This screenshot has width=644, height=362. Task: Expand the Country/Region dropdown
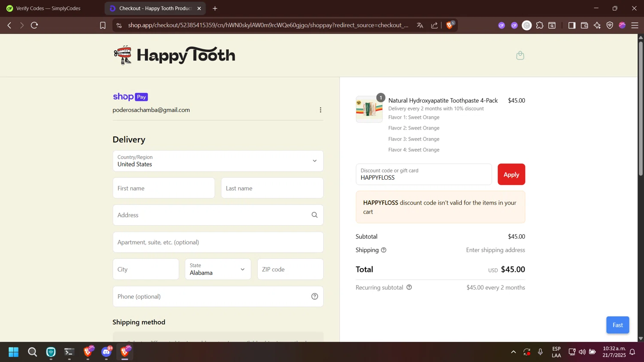(x=218, y=161)
